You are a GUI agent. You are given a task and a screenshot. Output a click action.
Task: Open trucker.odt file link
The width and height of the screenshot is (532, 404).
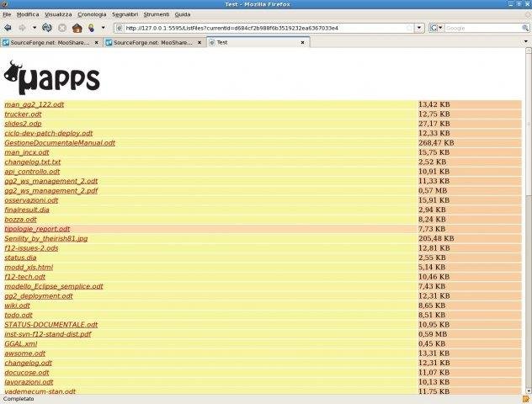click(x=23, y=114)
